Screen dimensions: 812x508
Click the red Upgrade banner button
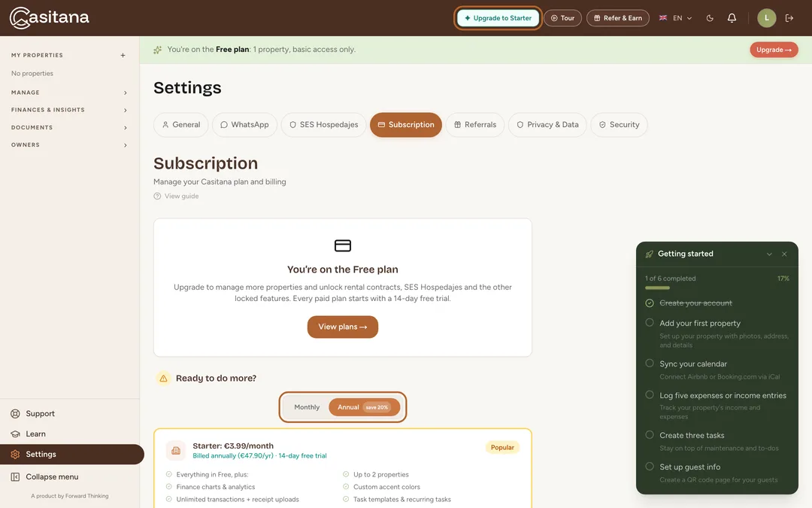click(774, 50)
